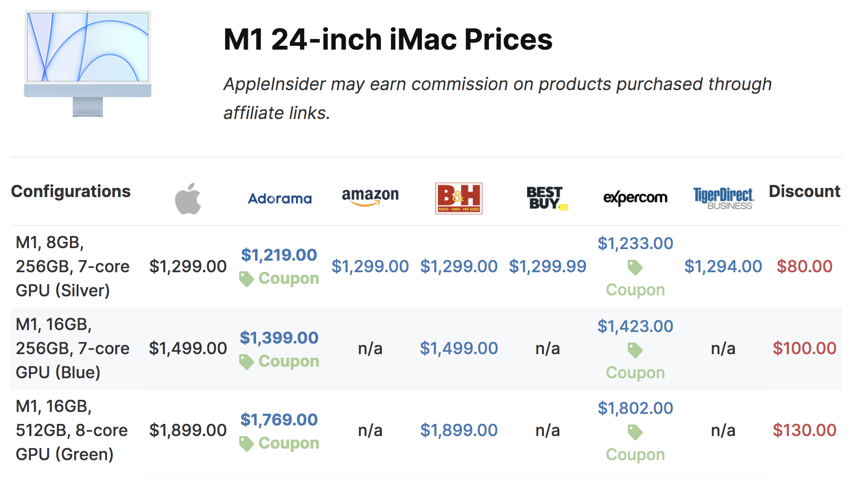Open TigerDirect $1,294.00 price link
Screen dimensions: 866x504
coord(723,266)
